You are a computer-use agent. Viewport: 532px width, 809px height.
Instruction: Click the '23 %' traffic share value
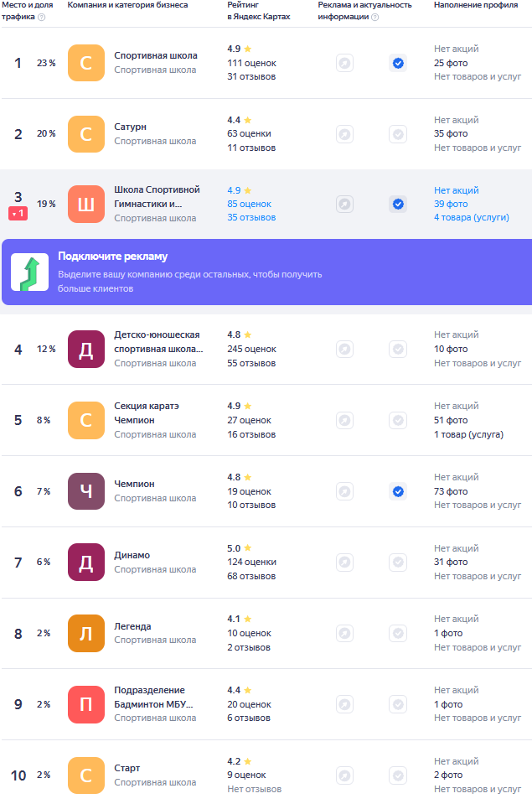[x=46, y=63]
